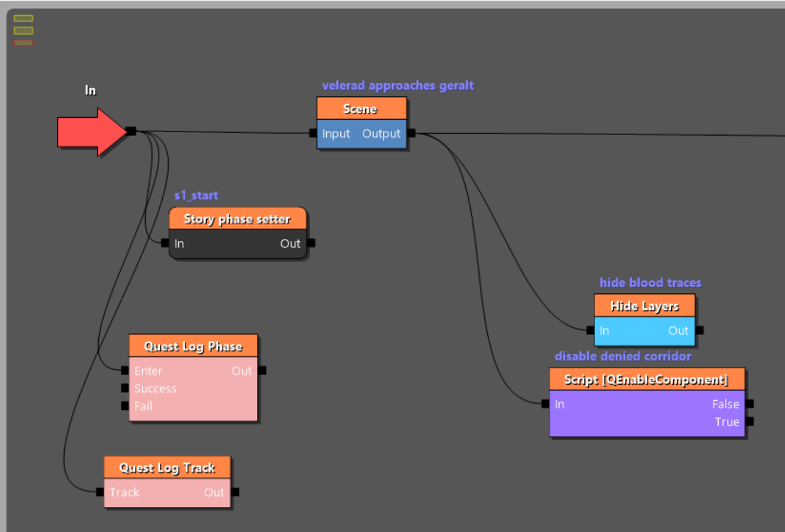Select the Scene node header
785x532 pixels.
(x=361, y=109)
